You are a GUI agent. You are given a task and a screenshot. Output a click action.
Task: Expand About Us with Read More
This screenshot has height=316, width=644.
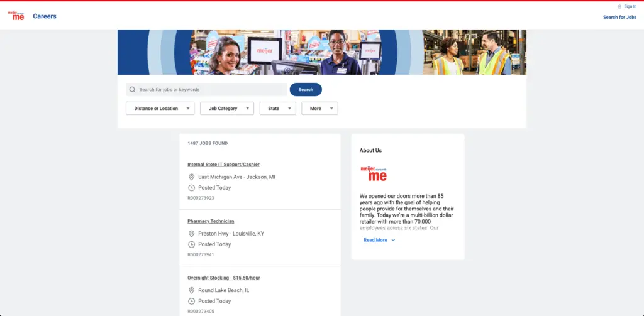pyautogui.click(x=375, y=240)
